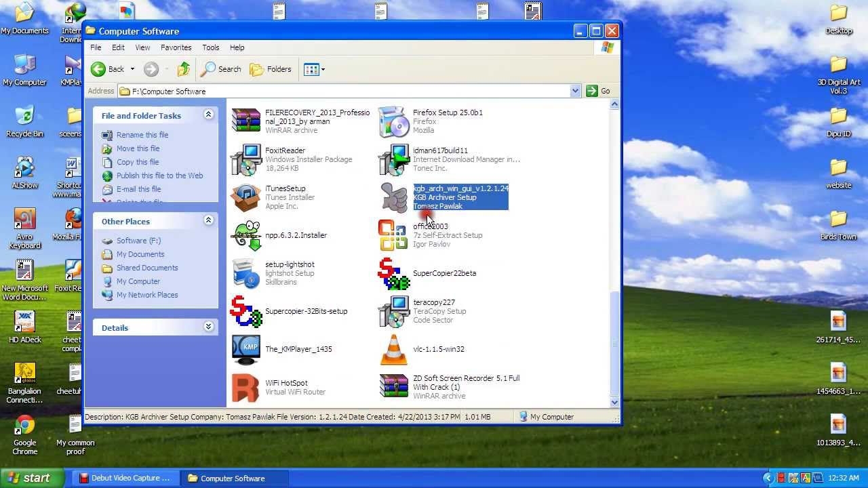The width and height of the screenshot is (868, 488).
Task: Click the file list scroll-up arrow
Action: [614, 104]
